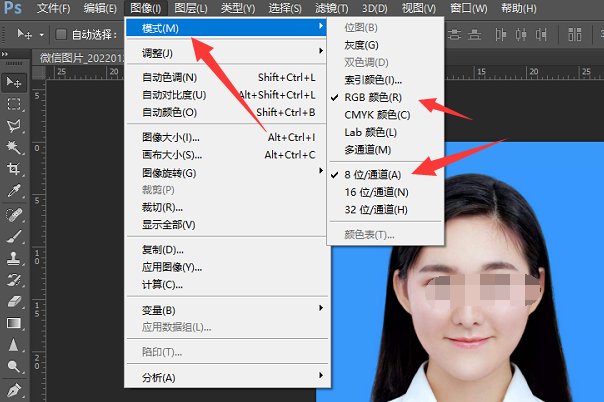Select the Pen tool
The height and width of the screenshot is (402, 604).
point(14,390)
